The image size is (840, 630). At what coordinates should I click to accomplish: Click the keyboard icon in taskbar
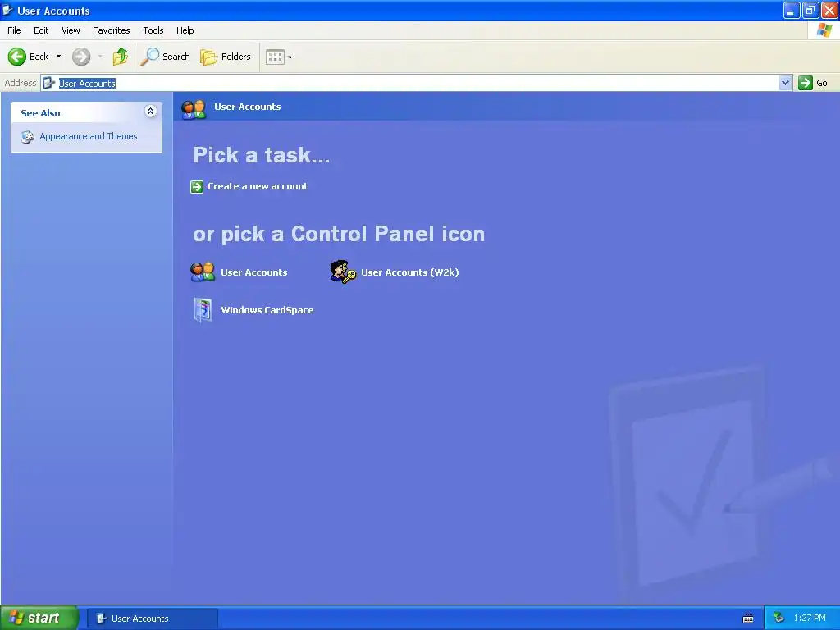(748, 619)
